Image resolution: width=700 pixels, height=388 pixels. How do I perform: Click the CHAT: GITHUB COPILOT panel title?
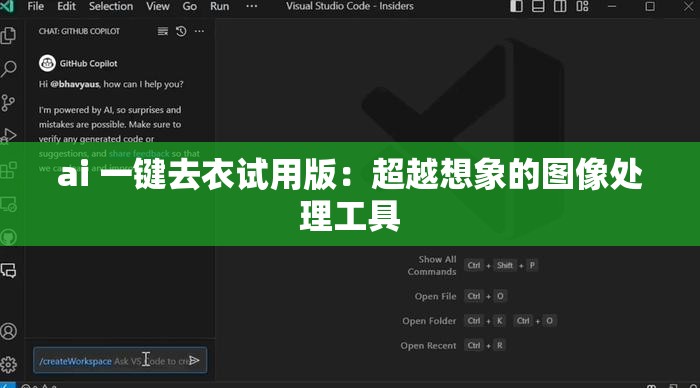[79, 31]
